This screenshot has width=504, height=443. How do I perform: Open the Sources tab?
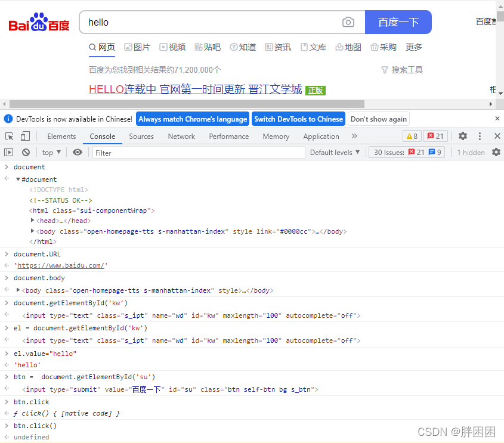coord(141,136)
